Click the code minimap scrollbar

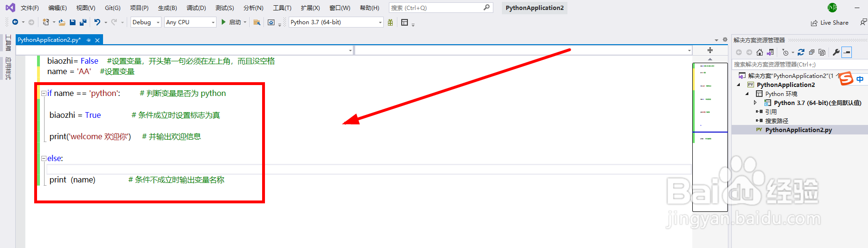(710, 137)
